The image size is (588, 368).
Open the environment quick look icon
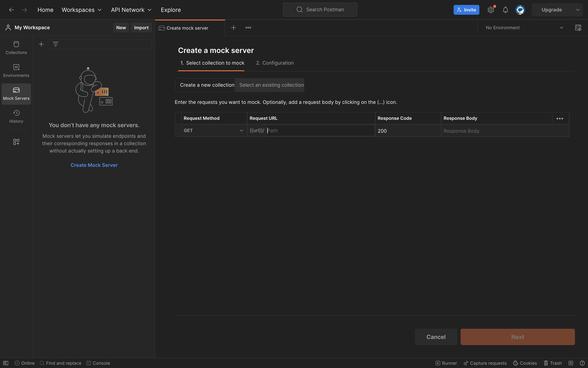click(578, 28)
